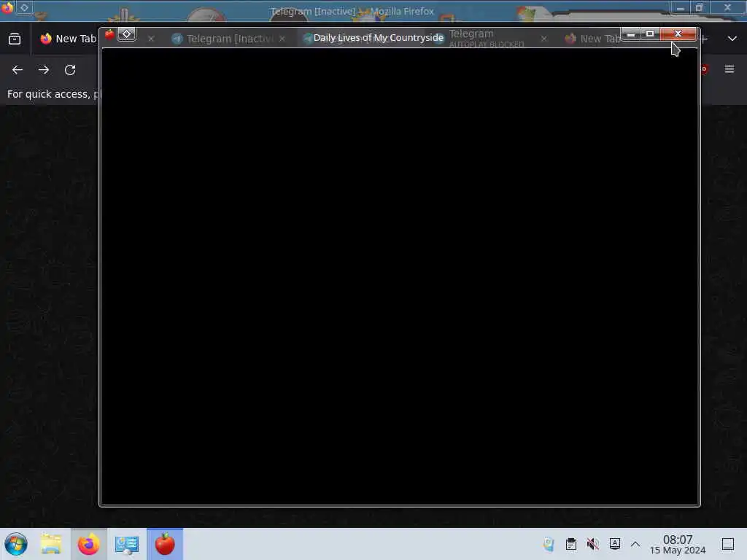The width and height of the screenshot is (747, 560).
Task: Click the Firefox View icon in tab bar
Action: click(x=15, y=39)
